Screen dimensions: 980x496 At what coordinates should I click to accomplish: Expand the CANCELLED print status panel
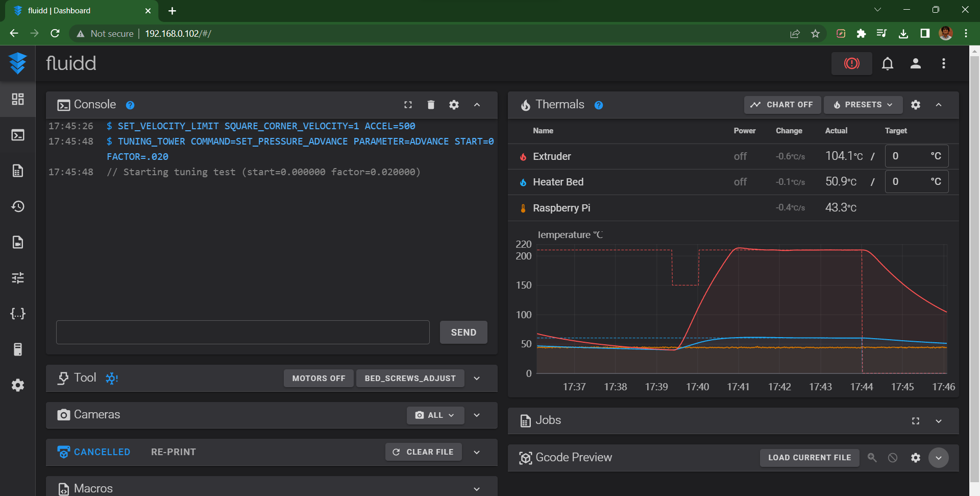tap(477, 452)
